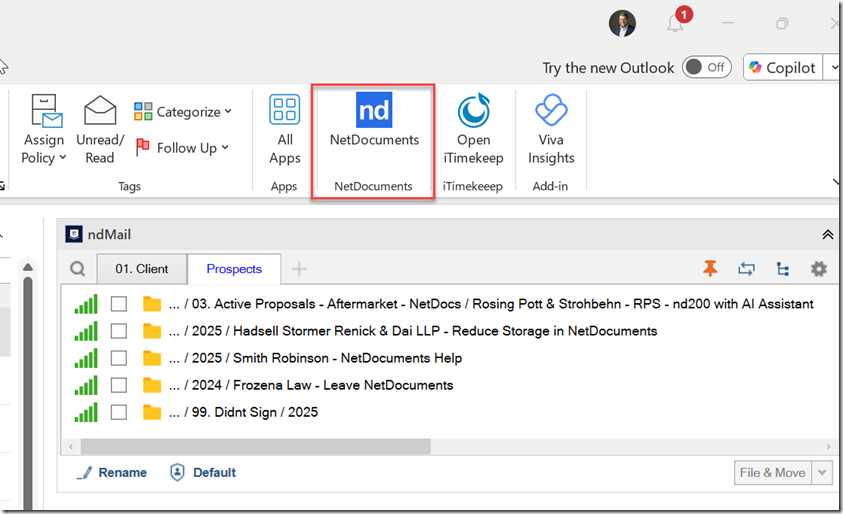Open ndMail settings gear
This screenshot has height=514, width=843.
(x=819, y=268)
